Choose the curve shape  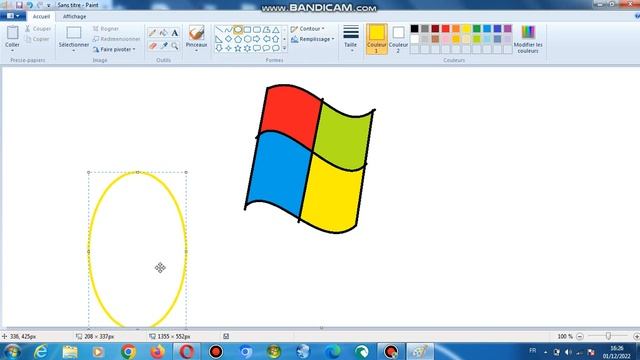coord(228,30)
